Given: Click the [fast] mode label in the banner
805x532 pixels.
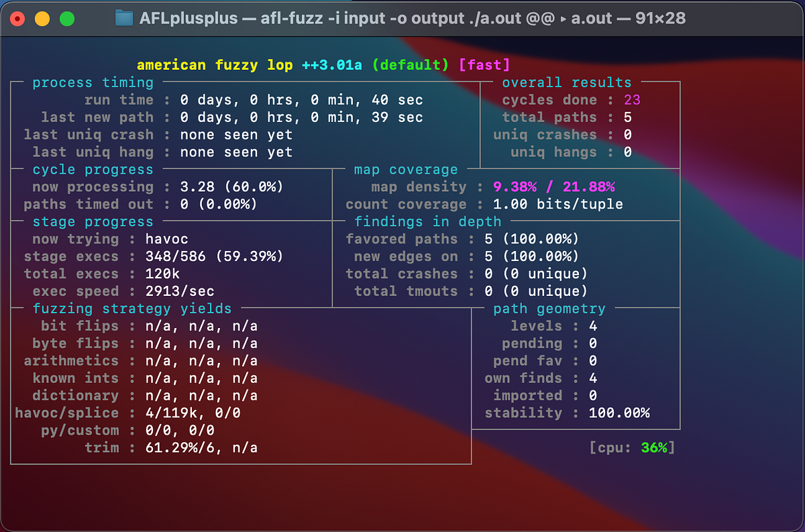Looking at the screenshot, I should click(485, 64).
